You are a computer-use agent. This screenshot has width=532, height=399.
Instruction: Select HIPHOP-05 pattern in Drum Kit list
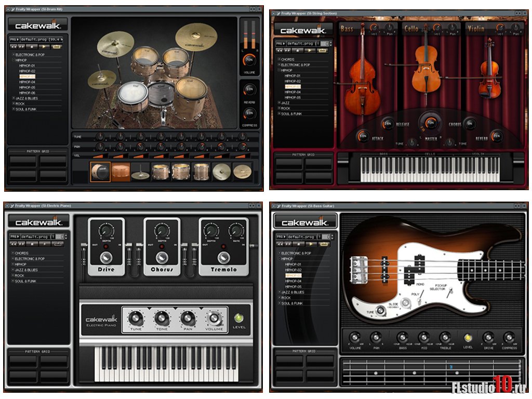(28, 87)
